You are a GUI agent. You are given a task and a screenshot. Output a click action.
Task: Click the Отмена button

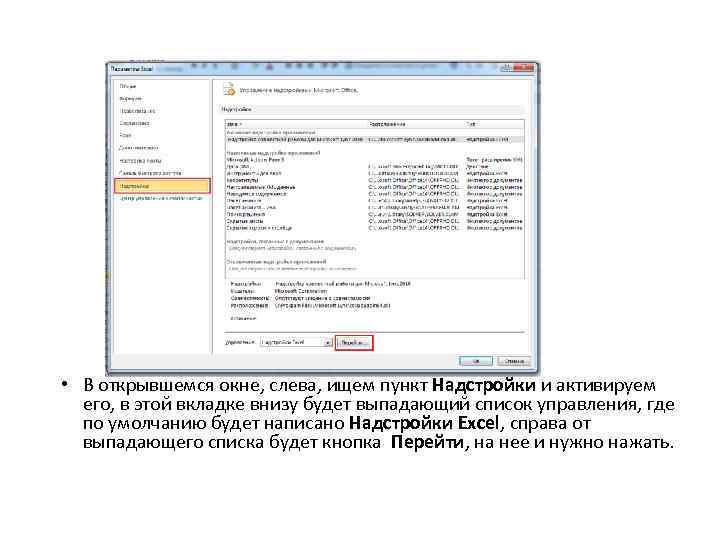pos(514,361)
